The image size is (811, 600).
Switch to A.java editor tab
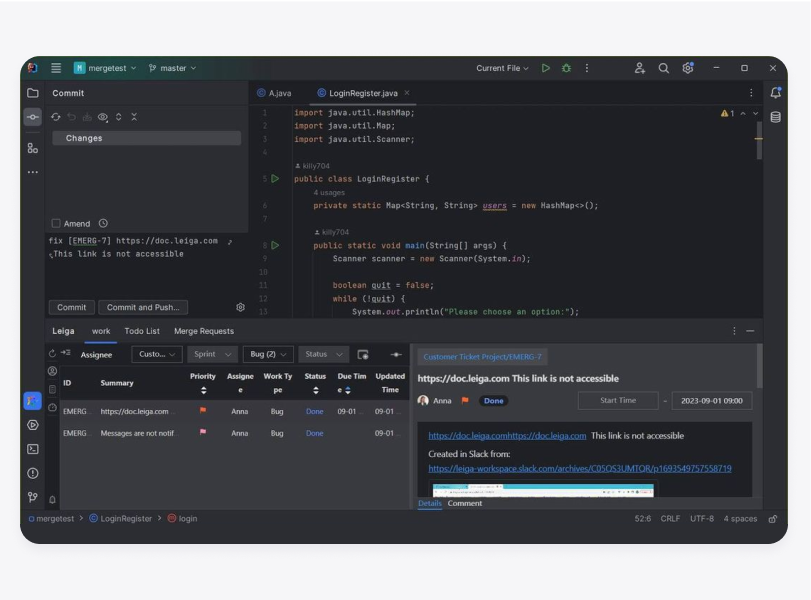275,93
